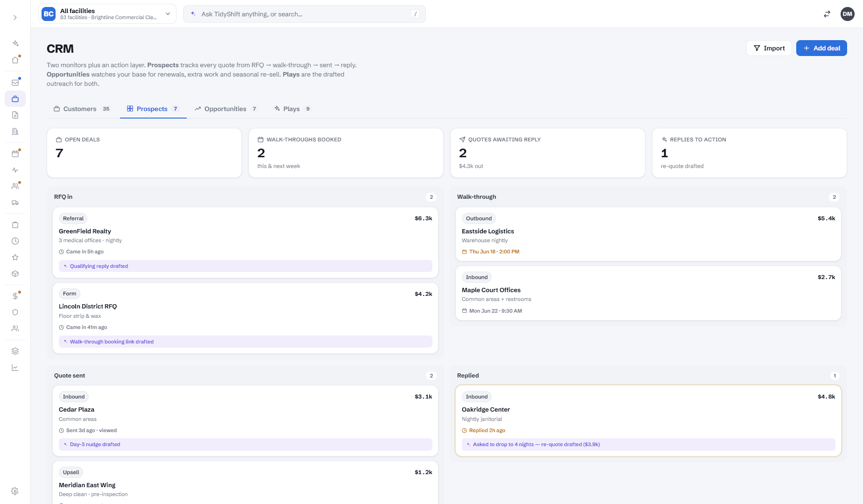Image resolution: width=863 pixels, height=504 pixels.
Task: Open the shield icon in sidebar
Action: (15, 313)
